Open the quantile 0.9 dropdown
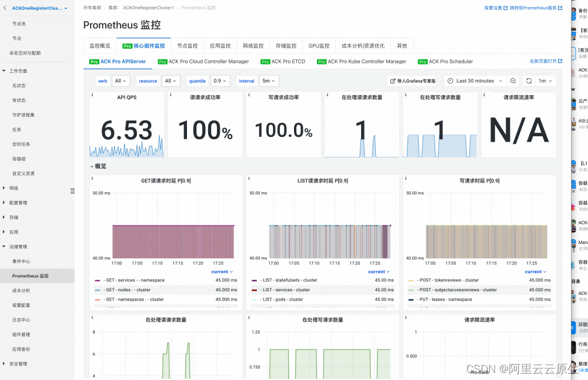588x380 pixels. [220, 81]
